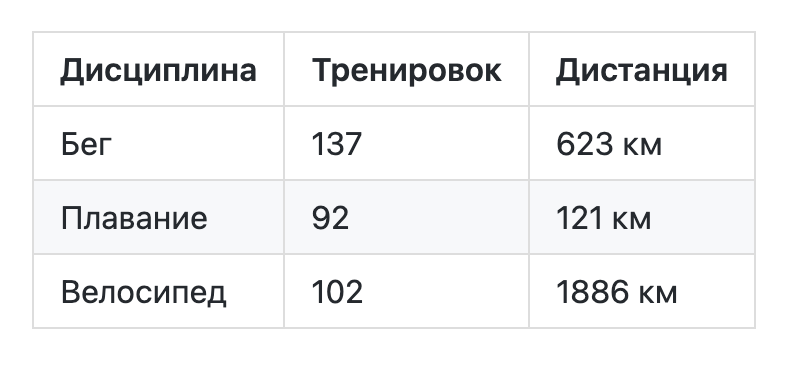Click the Дистанция column header

tap(642, 69)
